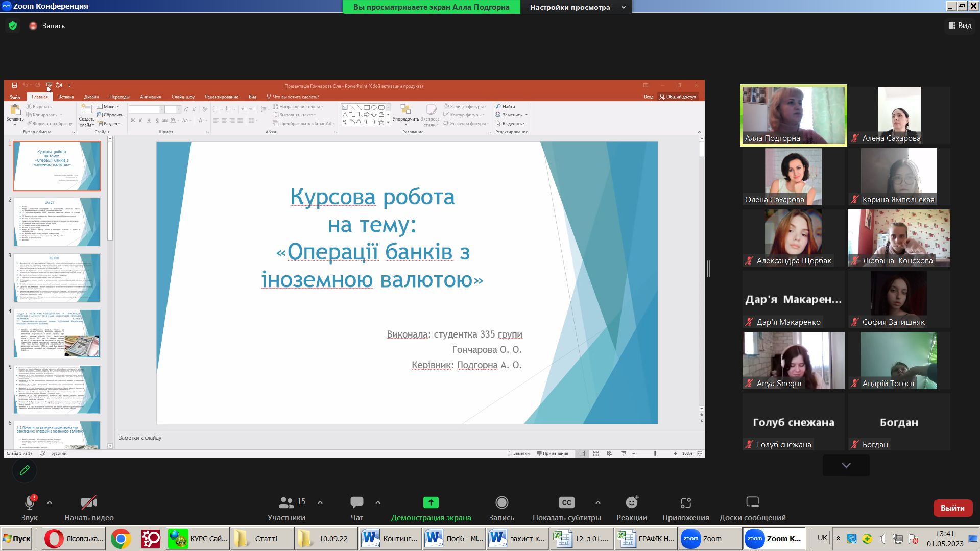Select slide 2 thumbnail ЗМІСТ

[x=57, y=222]
